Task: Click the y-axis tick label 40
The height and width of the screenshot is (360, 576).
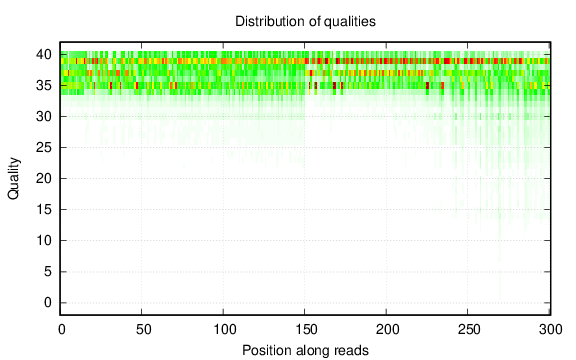Action: (x=44, y=55)
